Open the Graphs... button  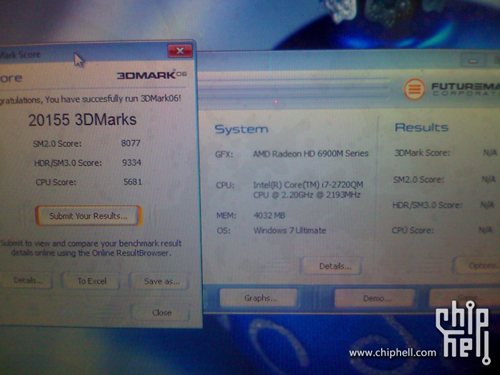[x=260, y=298]
